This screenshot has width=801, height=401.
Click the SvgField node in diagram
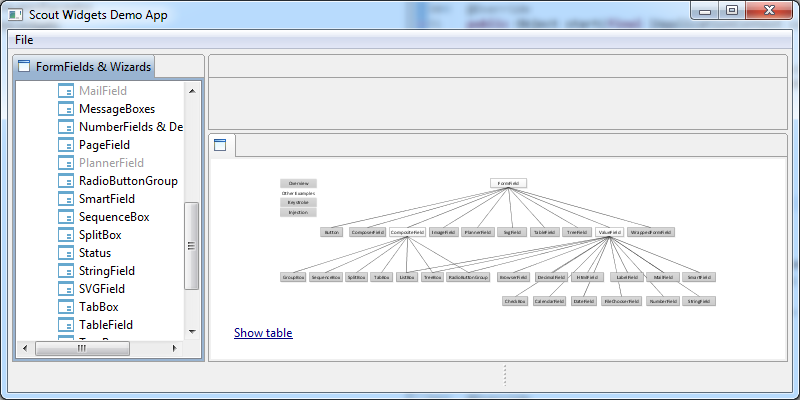[x=512, y=232]
